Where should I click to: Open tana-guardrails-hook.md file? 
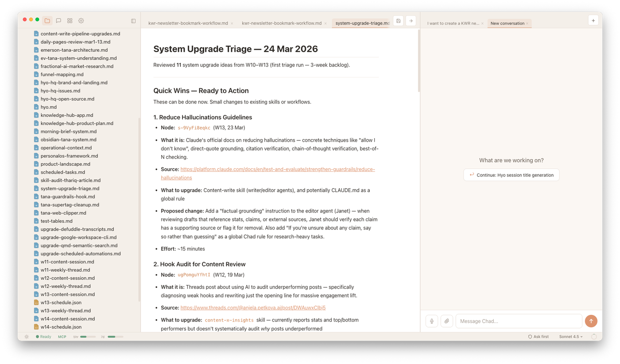coord(68,197)
